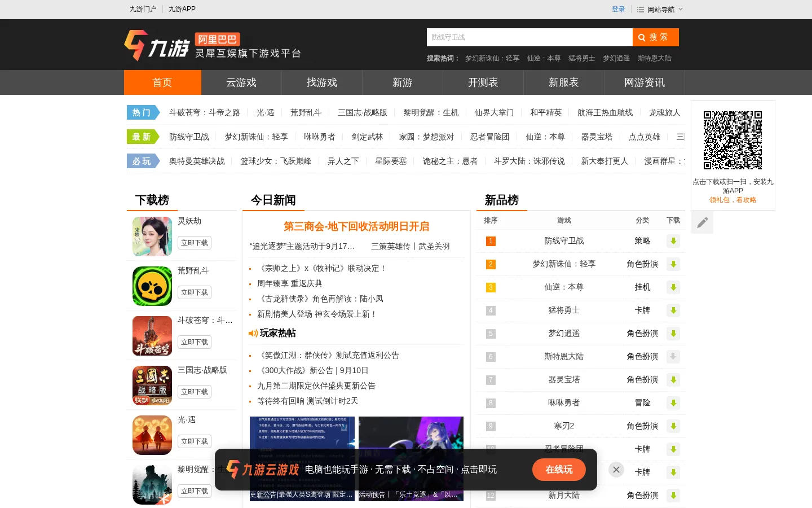
Task: Open the 找游戏 navigation tab
Action: [x=322, y=82]
